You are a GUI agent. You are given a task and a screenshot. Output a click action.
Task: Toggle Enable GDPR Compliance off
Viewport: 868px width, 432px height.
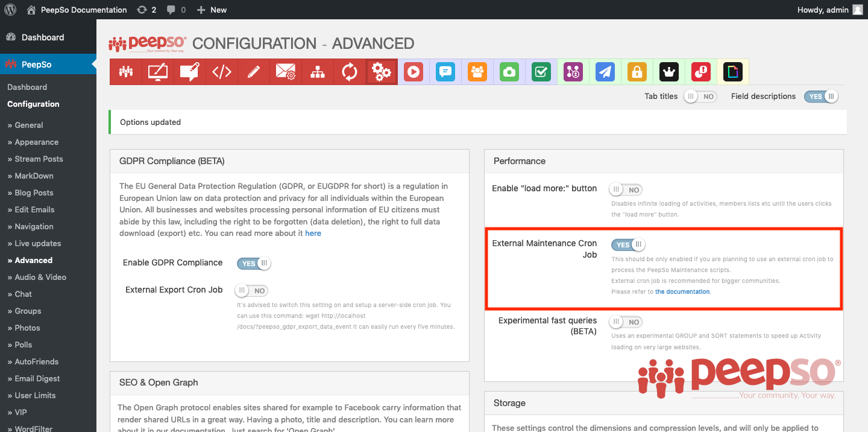click(254, 264)
